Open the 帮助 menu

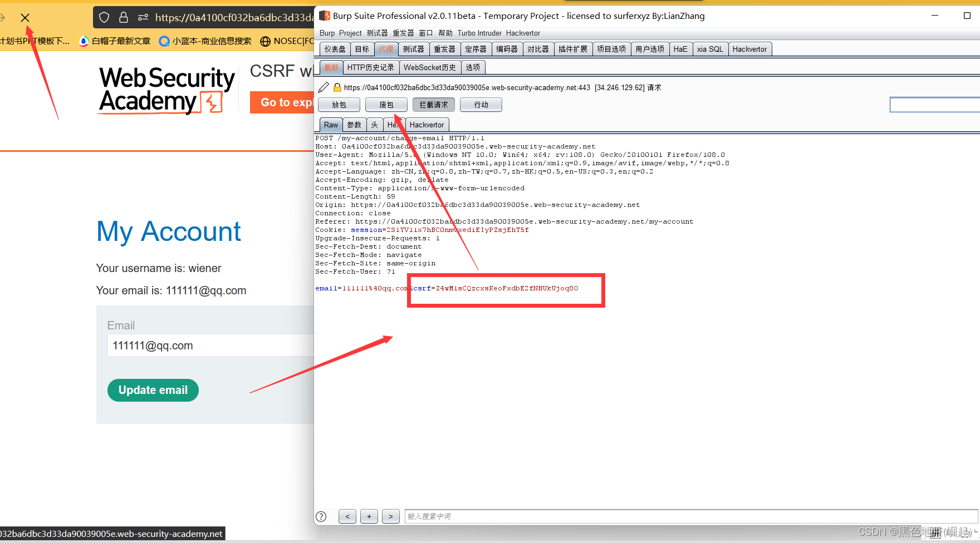point(445,33)
